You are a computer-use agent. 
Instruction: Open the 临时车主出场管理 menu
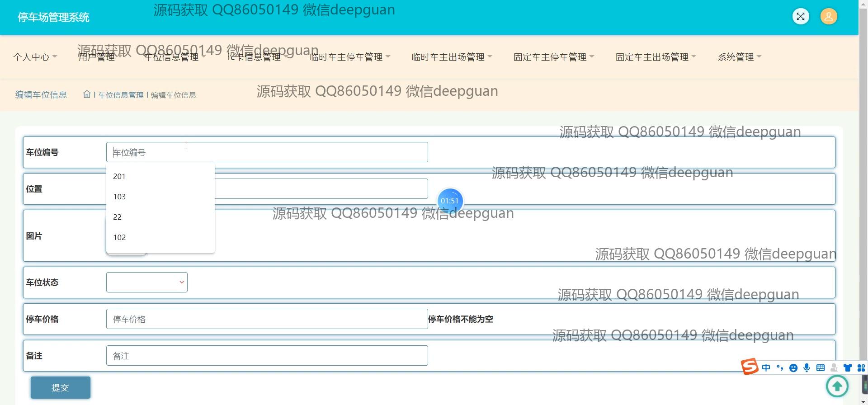pyautogui.click(x=451, y=57)
